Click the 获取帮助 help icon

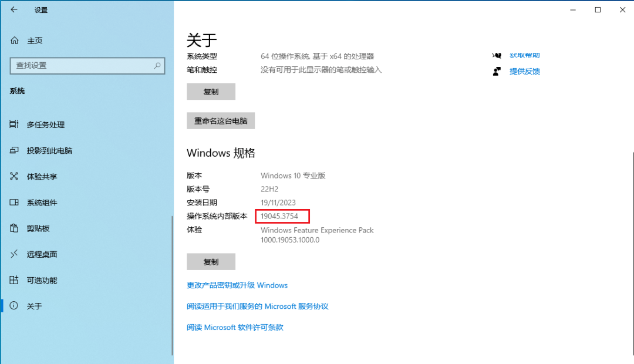click(x=497, y=55)
